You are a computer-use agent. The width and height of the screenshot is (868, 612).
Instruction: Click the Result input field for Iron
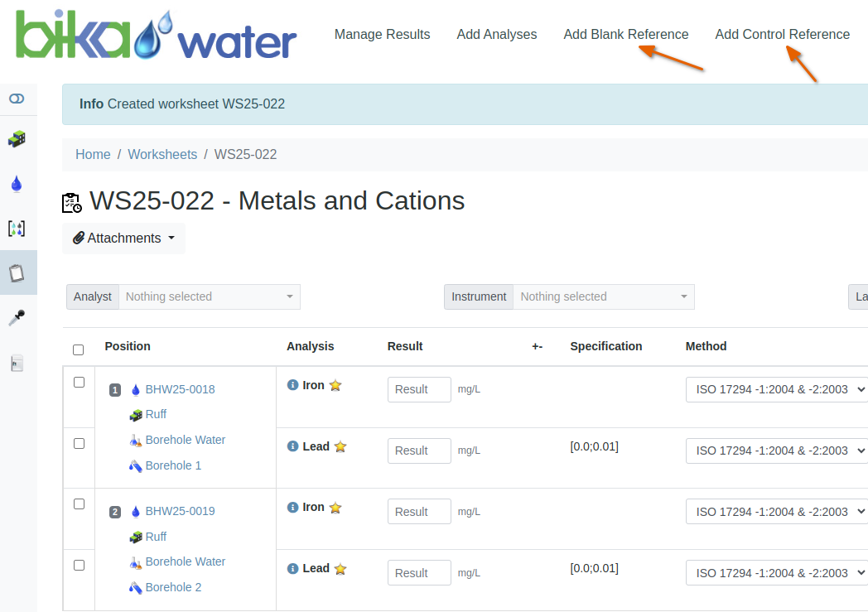419,388
